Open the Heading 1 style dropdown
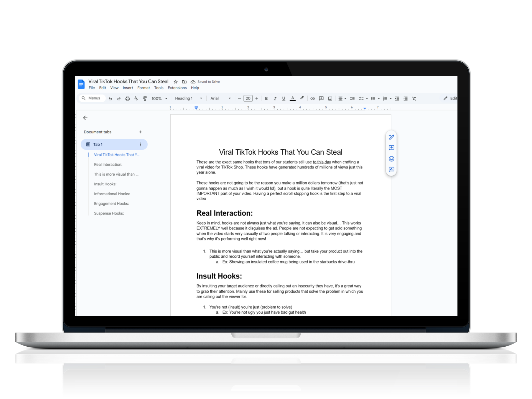532x399 pixels. pos(188,98)
